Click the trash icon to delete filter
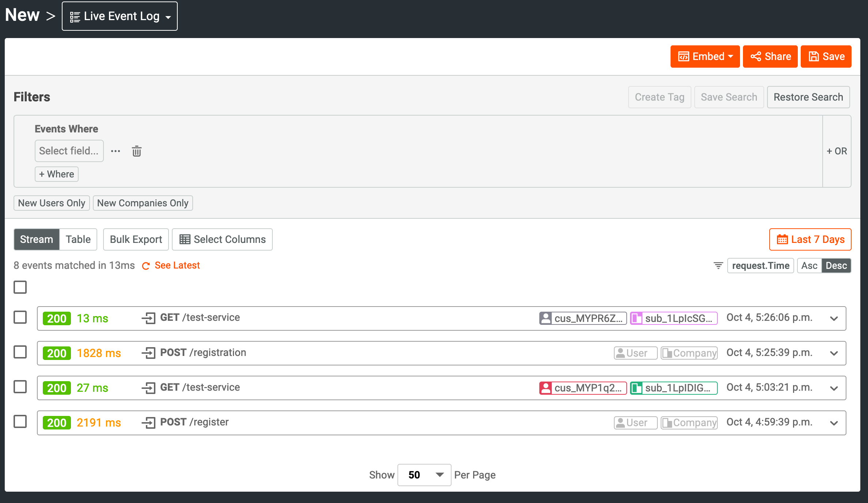This screenshot has width=868, height=503. coord(137,151)
